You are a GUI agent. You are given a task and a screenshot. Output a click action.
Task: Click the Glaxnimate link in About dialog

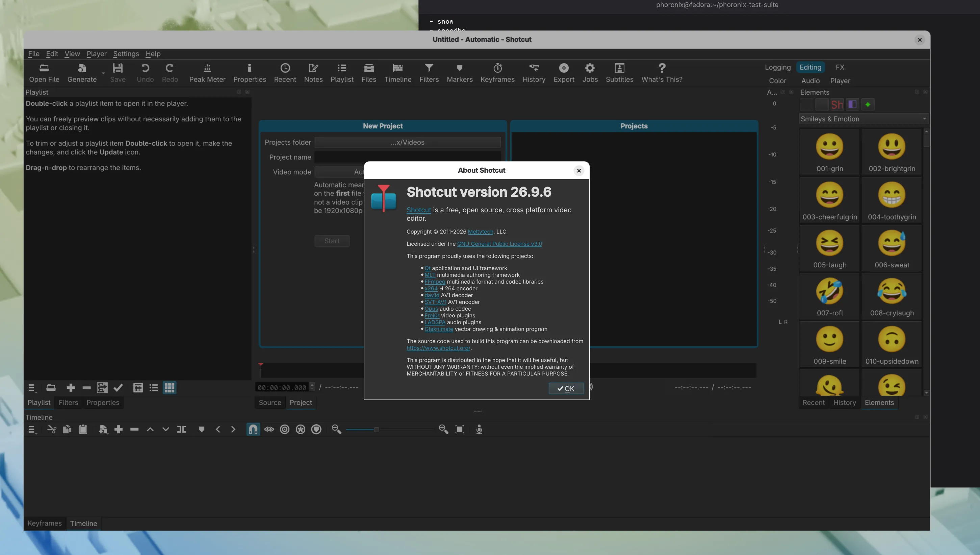pyautogui.click(x=439, y=329)
